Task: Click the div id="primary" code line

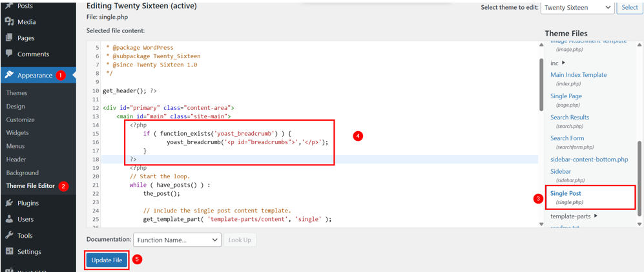Action: point(169,108)
